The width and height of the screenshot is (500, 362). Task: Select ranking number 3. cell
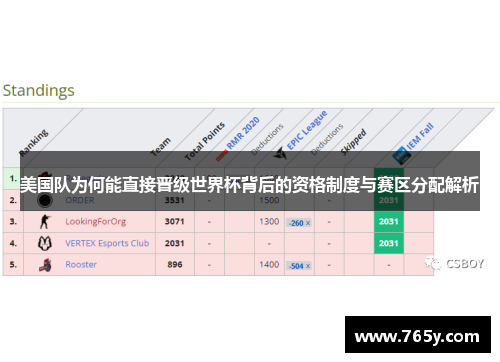point(13,222)
